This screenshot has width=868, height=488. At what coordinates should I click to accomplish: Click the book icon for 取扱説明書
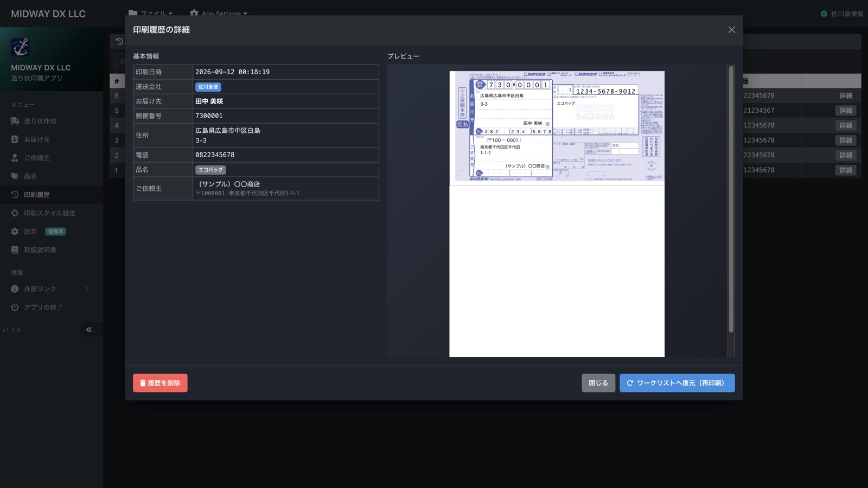pyautogui.click(x=15, y=250)
